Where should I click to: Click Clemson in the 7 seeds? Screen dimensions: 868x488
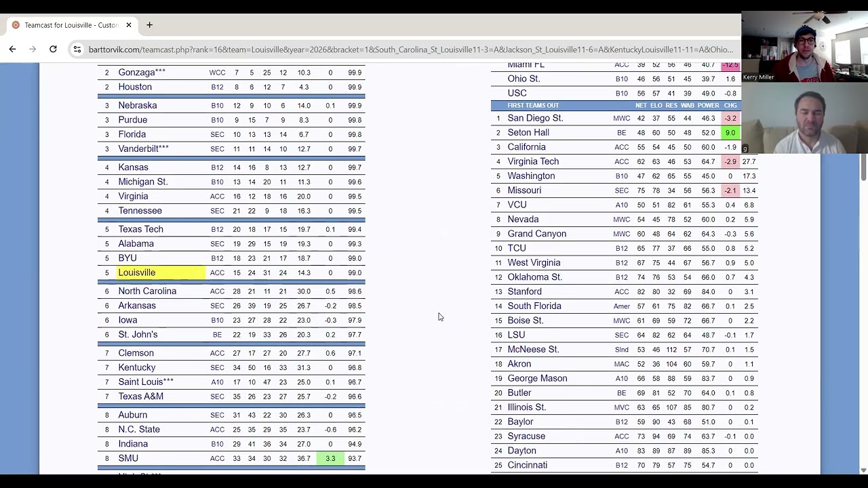136,353
